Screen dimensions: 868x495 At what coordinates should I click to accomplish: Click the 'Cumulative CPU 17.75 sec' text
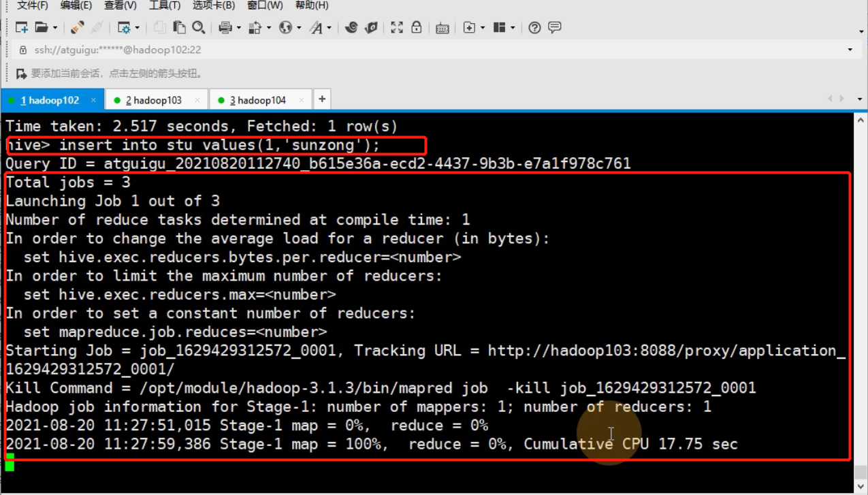pyautogui.click(x=630, y=444)
